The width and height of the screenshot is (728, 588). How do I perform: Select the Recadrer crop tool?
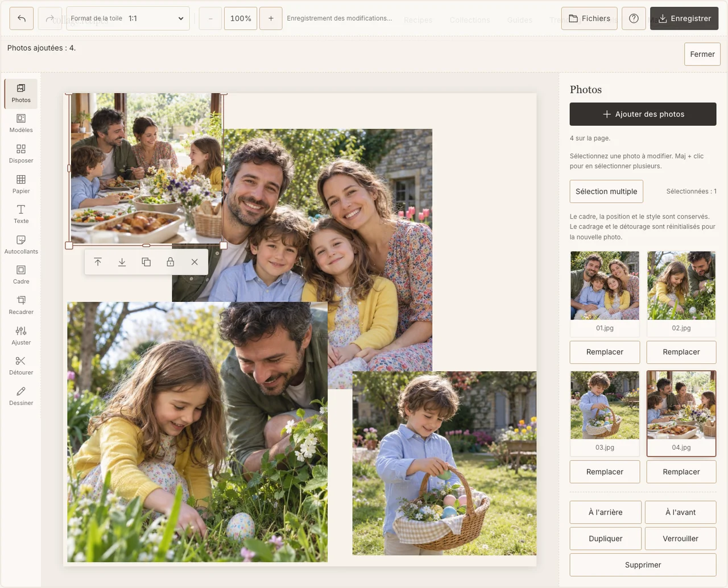(x=21, y=305)
